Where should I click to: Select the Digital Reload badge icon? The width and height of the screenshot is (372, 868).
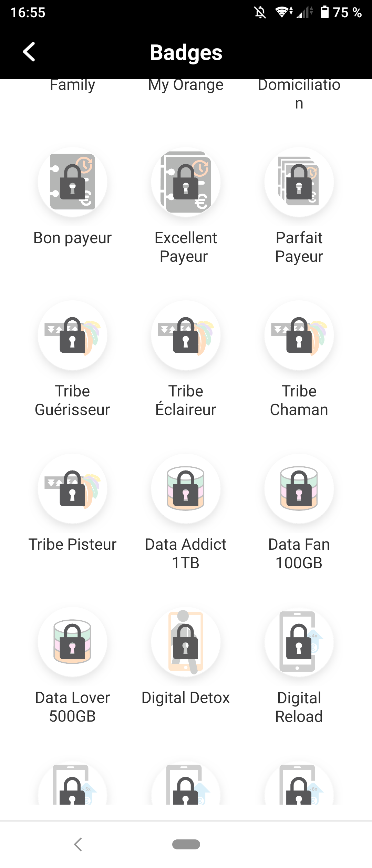pos(299,642)
